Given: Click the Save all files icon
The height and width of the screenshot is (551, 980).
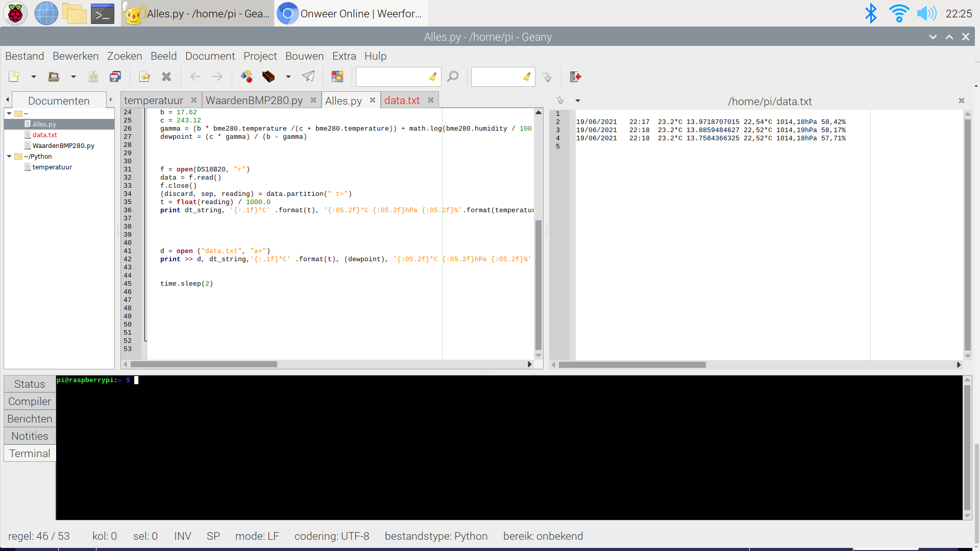Looking at the screenshot, I should 115,77.
